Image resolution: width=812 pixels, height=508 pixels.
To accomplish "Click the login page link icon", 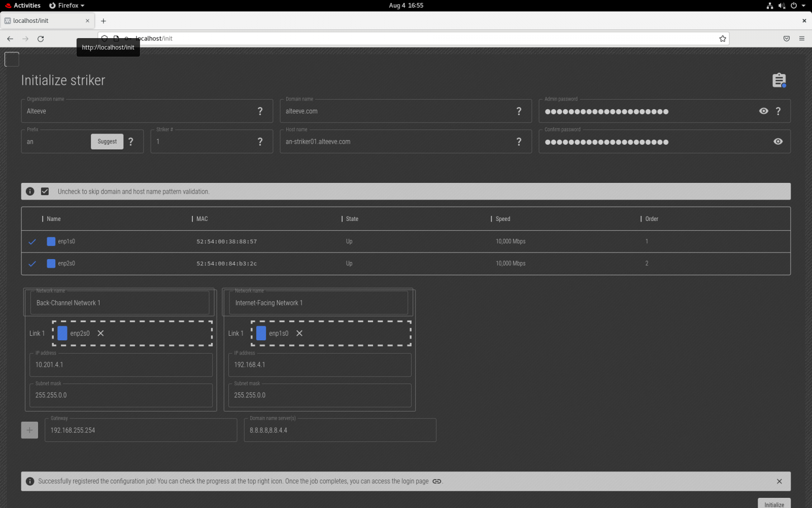I will click(x=436, y=481).
